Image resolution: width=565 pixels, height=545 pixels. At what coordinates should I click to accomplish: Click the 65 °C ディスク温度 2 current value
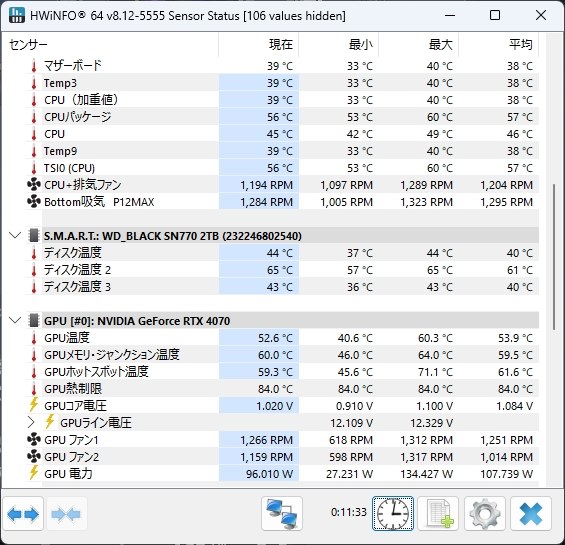click(280, 270)
